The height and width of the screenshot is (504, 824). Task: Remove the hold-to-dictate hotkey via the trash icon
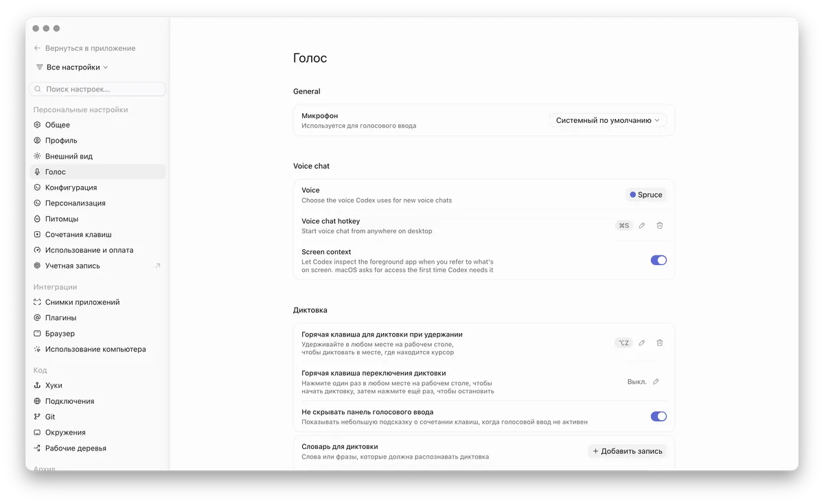(x=659, y=343)
